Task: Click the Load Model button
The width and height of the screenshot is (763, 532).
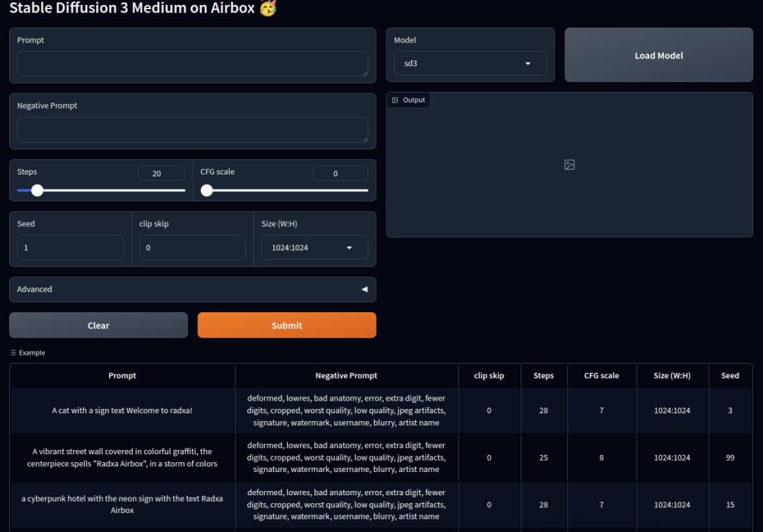Action: coord(658,55)
